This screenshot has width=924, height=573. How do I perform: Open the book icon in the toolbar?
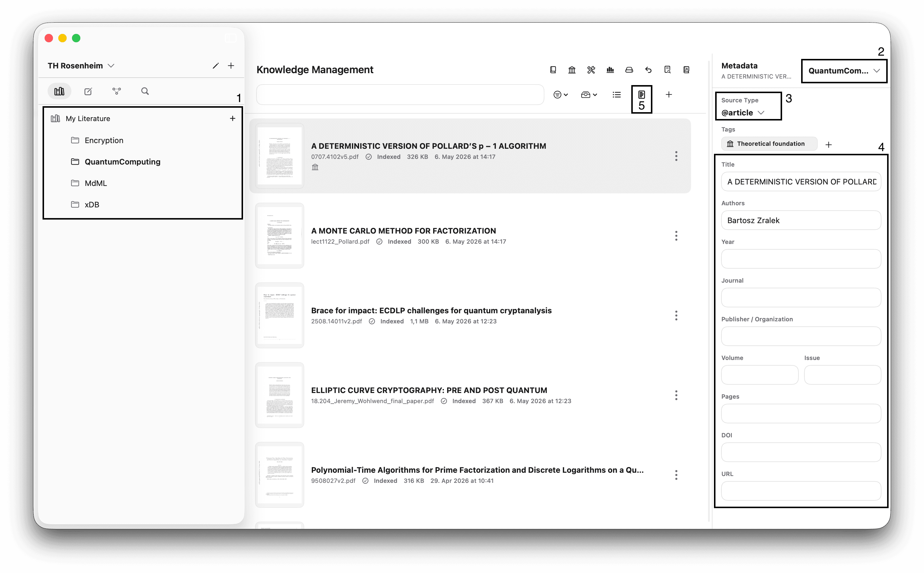[x=553, y=70]
